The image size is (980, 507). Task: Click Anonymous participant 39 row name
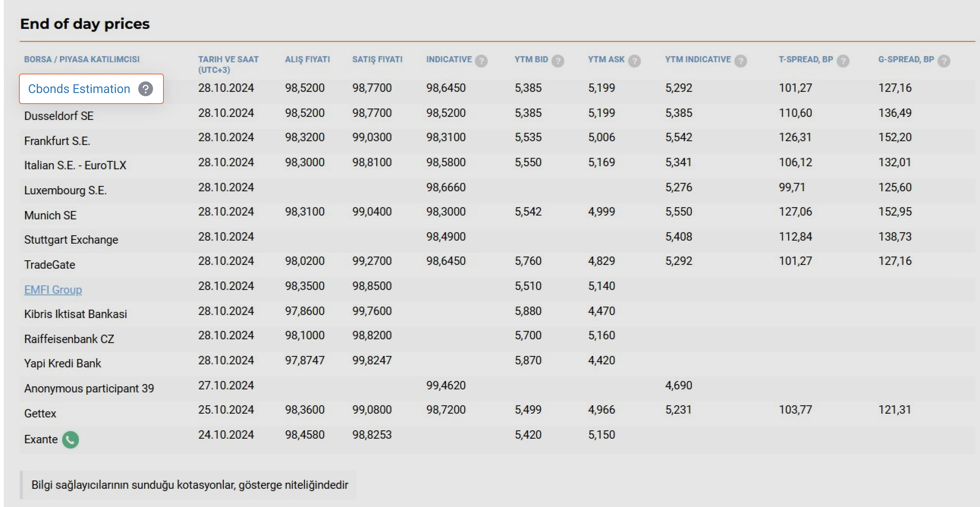point(89,388)
